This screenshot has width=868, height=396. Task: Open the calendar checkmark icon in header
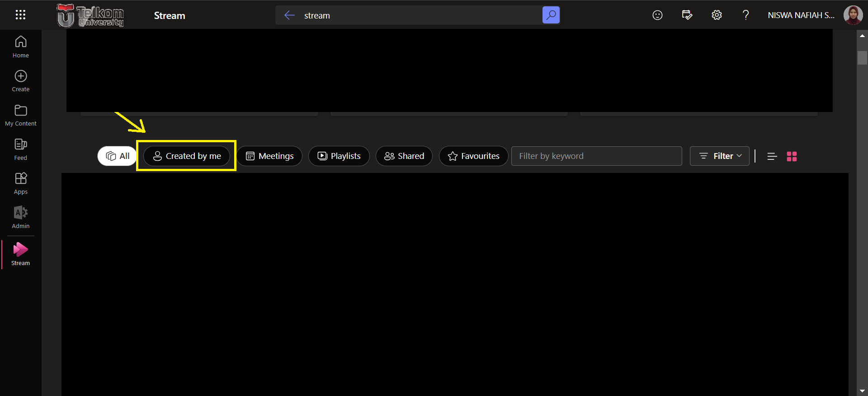click(x=687, y=15)
